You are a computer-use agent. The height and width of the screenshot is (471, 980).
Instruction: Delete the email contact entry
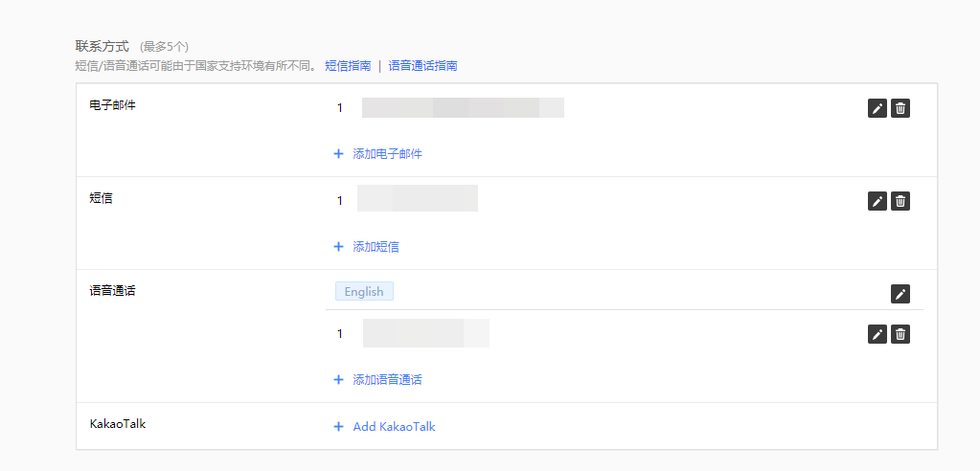pyautogui.click(x=900, y=108)
